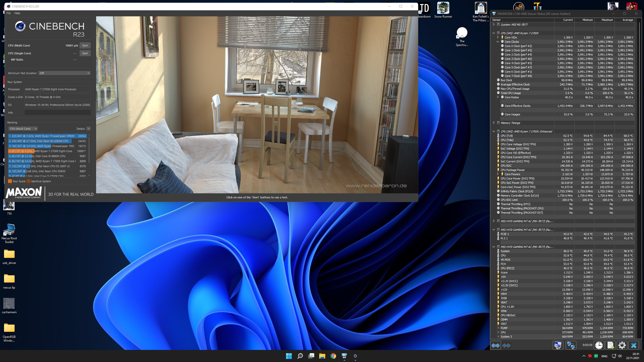Toggle the ranking Details button
This screenshot has width=644, height=362.
pos(89,129)
